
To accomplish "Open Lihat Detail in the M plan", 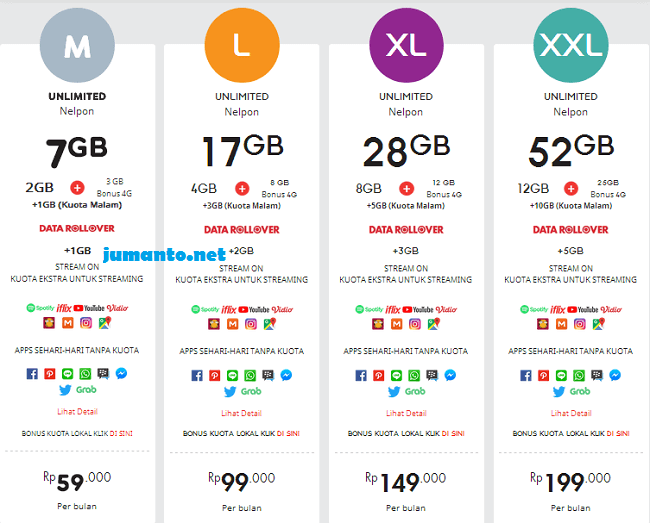I will [x=78, y=412].
